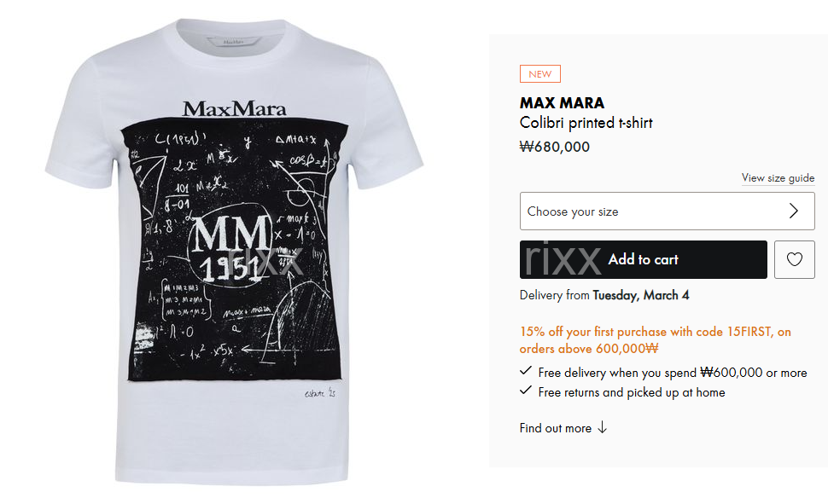Click the down arrow beside Find out more
Viewport: 828px width, 504px height.
pyautogui.click(x=602, y=428)
